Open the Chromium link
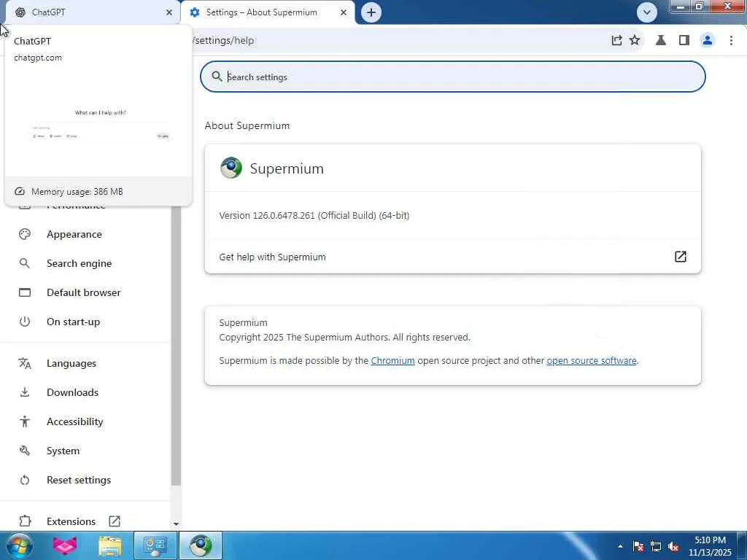Viewport: 747px width, 560px height. tap(392, 360)
